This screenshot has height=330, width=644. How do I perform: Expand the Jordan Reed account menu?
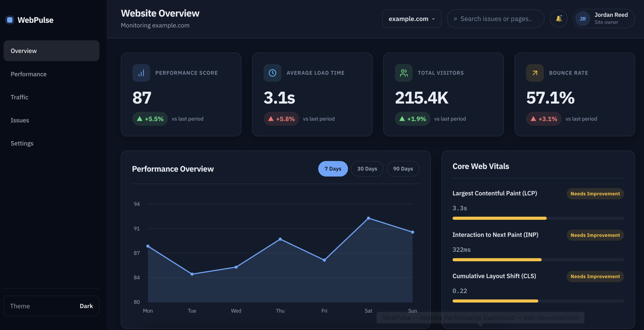pyautogui.click(x=604, y=18)
